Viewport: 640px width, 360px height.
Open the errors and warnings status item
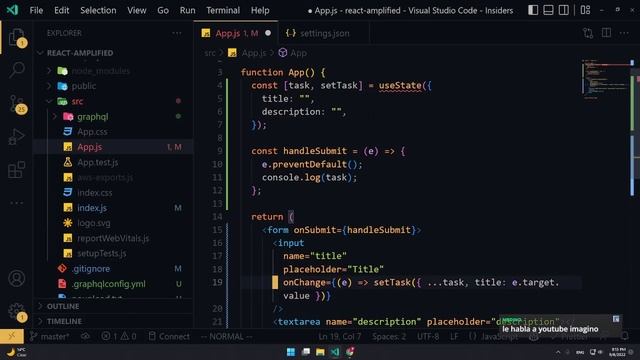pos(119,336)
